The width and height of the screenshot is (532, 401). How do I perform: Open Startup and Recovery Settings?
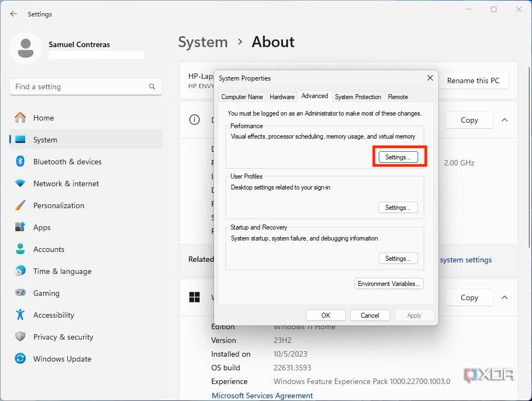(x=398, y=259)
